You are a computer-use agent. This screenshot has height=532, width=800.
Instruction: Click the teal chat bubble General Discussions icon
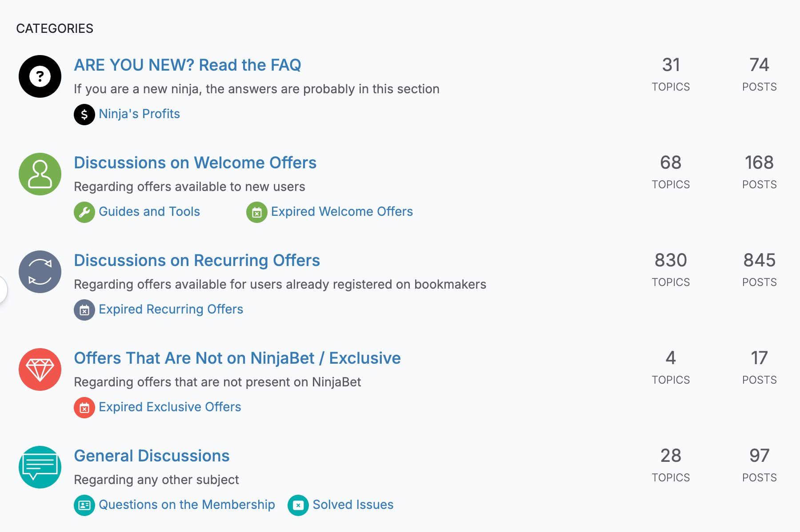click(x=40, y=467)
